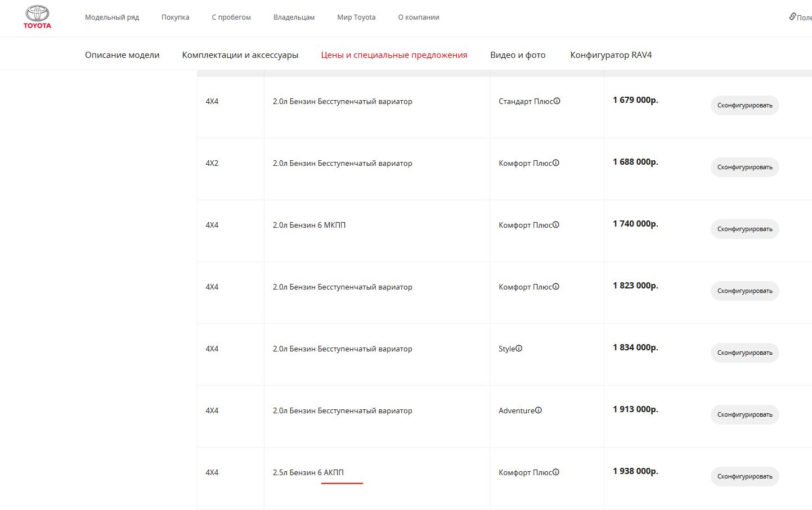The width and height of the screenshot is (812, 510).
Task: Click the price 1 688 000р.
Action: coord(635,162)
